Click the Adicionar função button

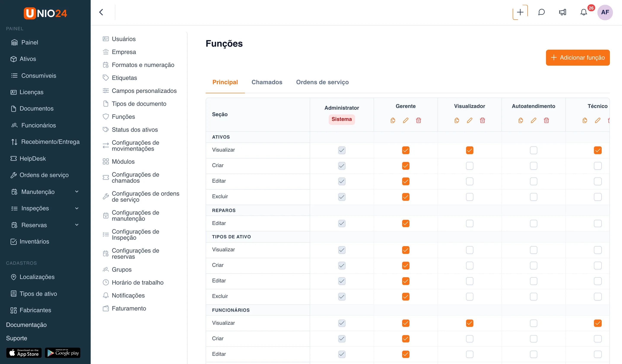tap(578, 57)
